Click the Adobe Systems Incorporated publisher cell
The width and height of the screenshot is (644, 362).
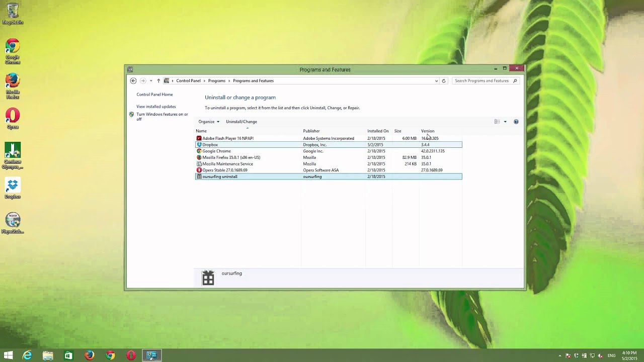click(329, 138)
